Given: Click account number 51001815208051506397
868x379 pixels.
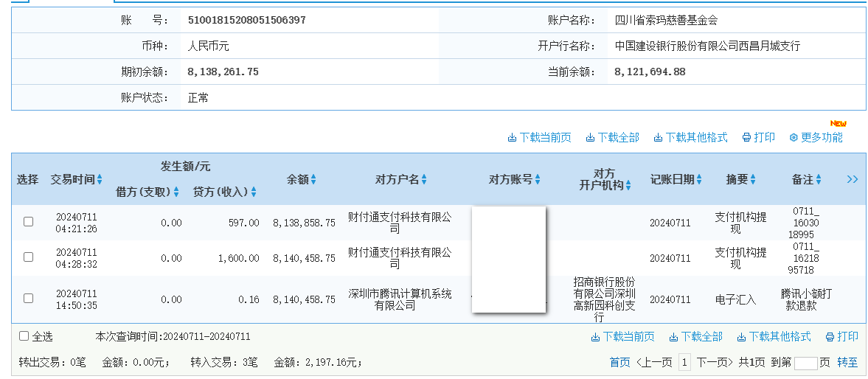Looking at the screenshot, I should [x=247, y=21].
